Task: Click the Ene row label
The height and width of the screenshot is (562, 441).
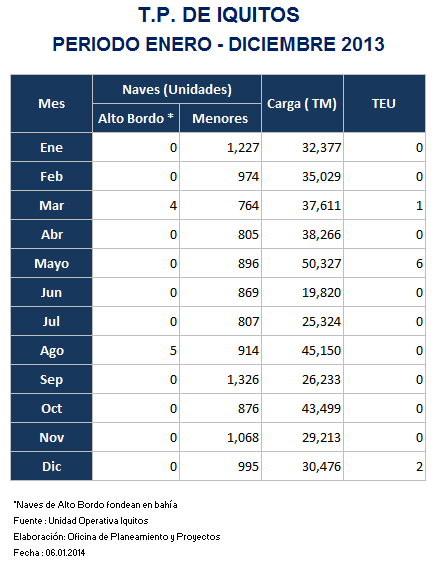Action: point(52,147)
